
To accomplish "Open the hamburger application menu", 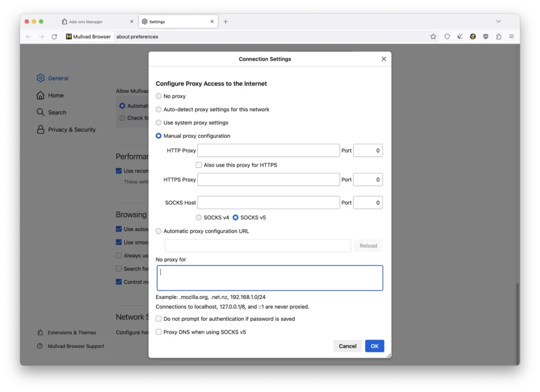I will pos(512,36).
